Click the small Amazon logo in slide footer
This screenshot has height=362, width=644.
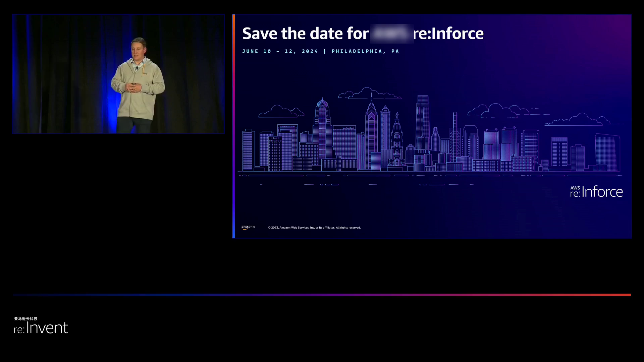pyautogui.click(x=248, y=227)
